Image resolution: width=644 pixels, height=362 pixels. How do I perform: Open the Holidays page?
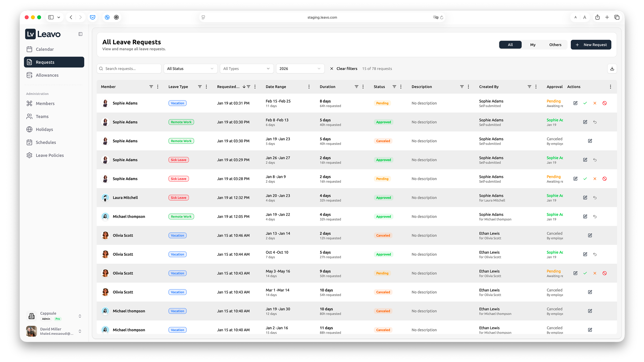tap(44, 129)
